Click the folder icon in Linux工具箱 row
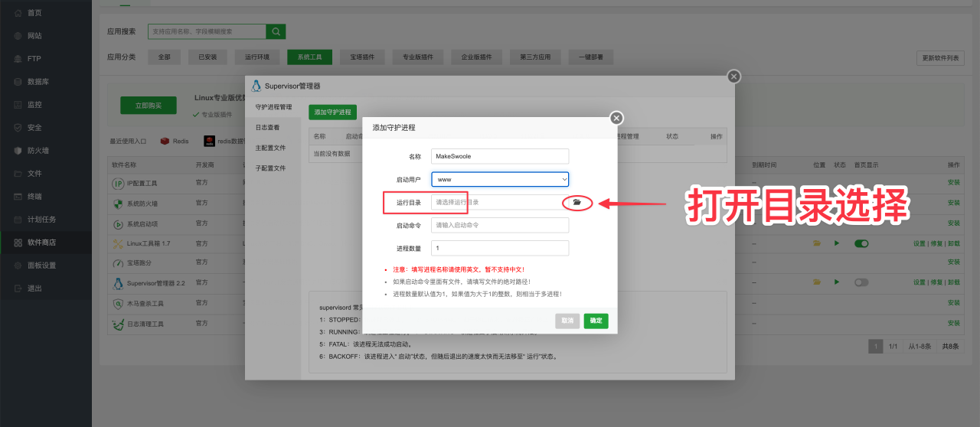Image resolution: width=980 pixels, height=427 pixels. [817, 243]
